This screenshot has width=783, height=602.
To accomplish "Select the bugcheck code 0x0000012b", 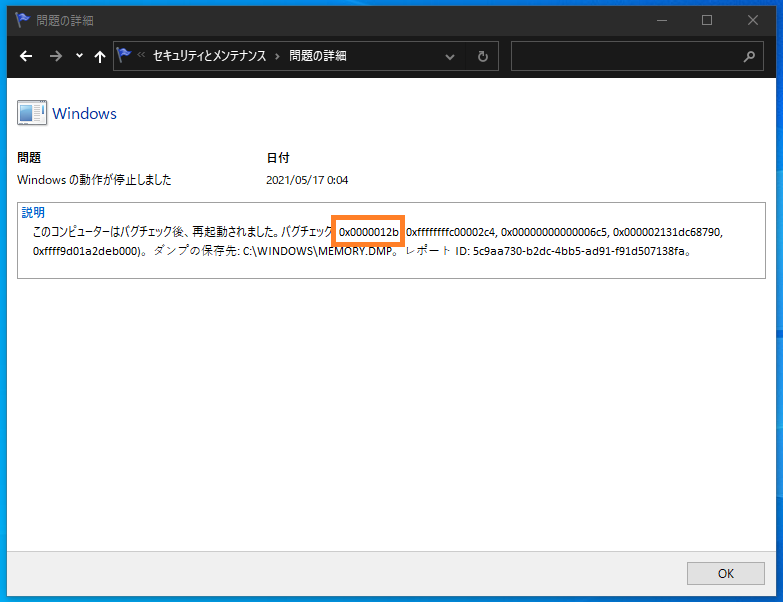I will point(369,232).
